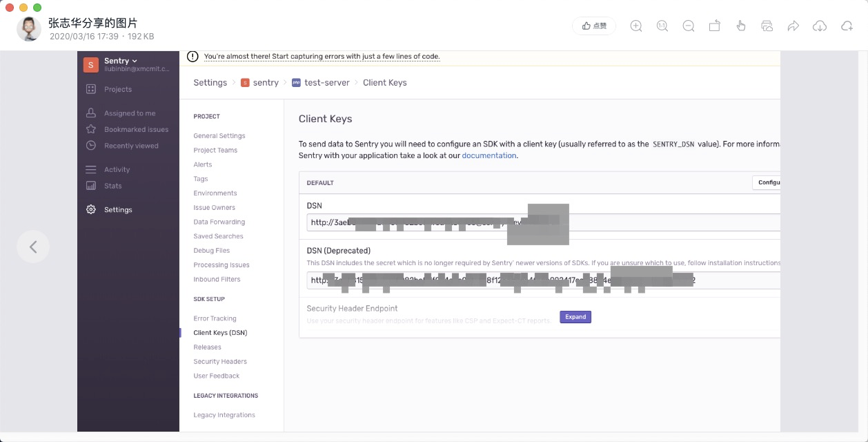Viewport: 868px width, 442px height.
Task: Save image to cloud with plus icon
Action: pos(847,26)
